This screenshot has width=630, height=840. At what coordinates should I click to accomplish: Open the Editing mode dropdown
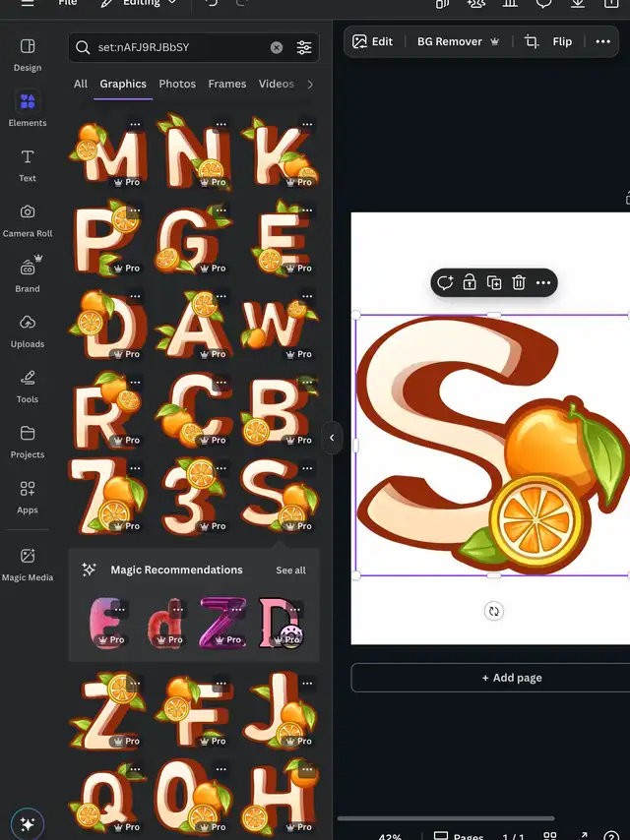click(x=140, y=3)
